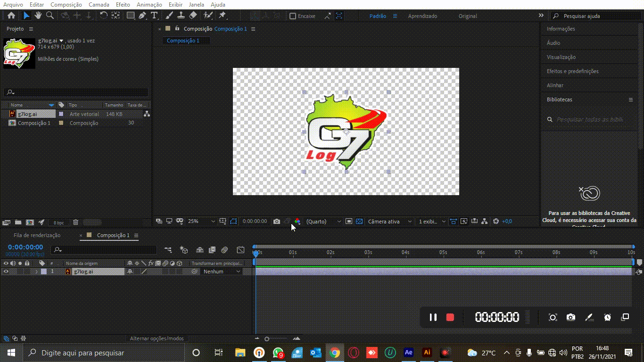The height and width of the screenshot is (362, 644).
Task: Select the Puppet Pin tool
Action: [223, 16]
